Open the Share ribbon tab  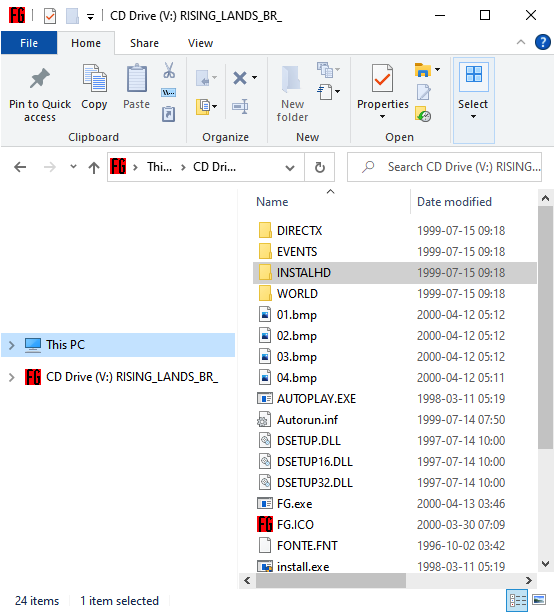click(144, 43)
